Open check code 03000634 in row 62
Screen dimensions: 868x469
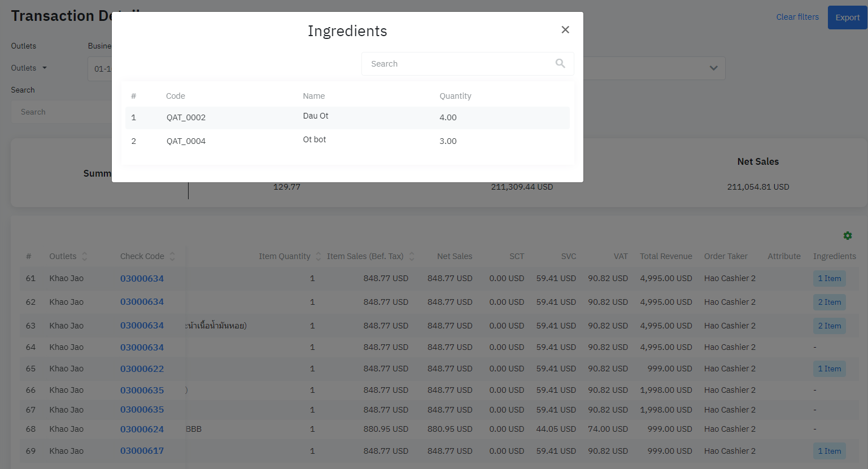tap(142, 302)
